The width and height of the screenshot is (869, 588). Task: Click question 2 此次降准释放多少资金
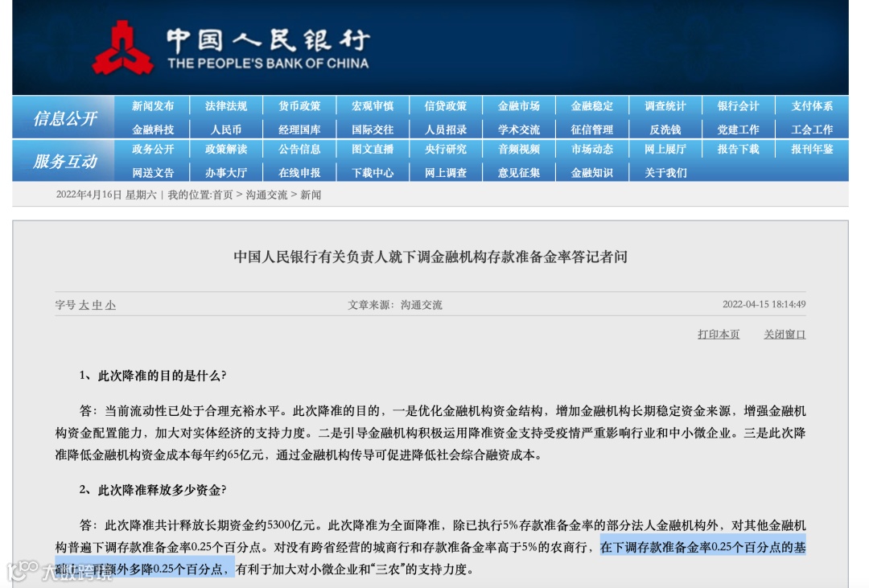tap(152, 490)
